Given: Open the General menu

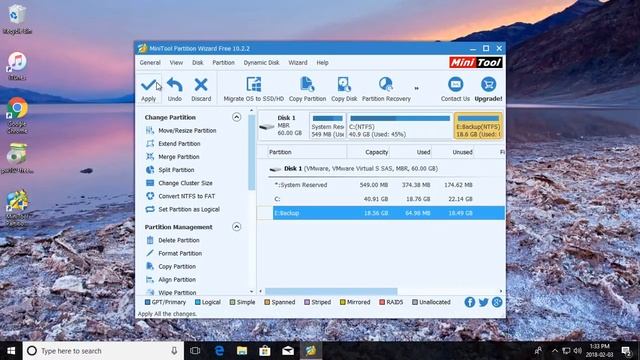Looking at the screenshot, I should click(x=150, y=63).
